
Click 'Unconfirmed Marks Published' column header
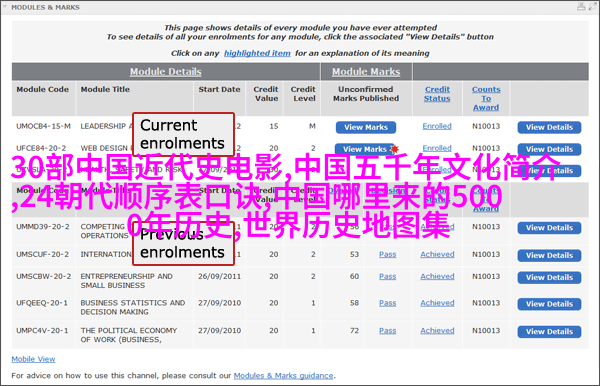pyautogui.click(x=366, y=94)
